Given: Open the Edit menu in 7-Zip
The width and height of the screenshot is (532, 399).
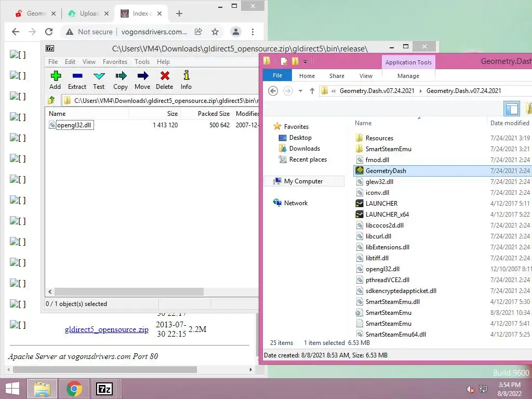Looking at the screenshot, I should click(70, 62).
